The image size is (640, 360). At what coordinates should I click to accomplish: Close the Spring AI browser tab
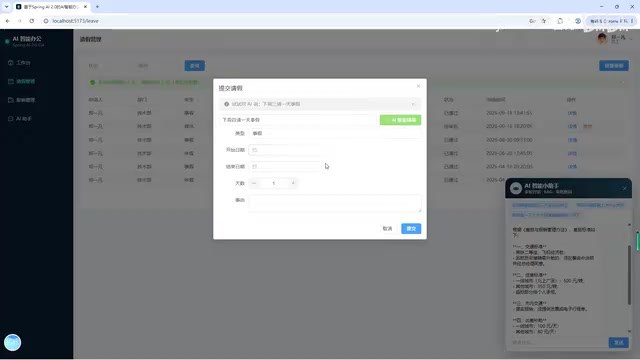click(x=85, y=7)
